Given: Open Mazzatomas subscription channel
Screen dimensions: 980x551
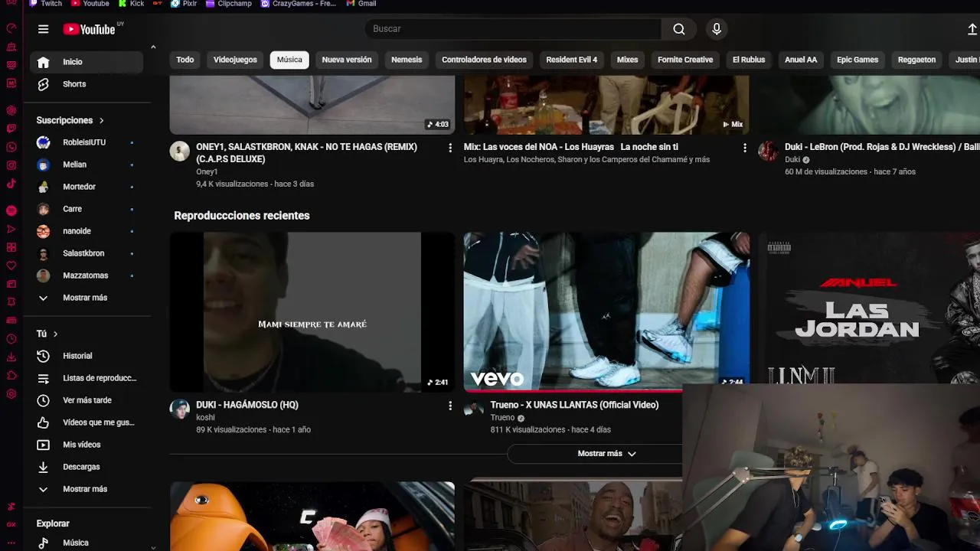Looking at the screenshot, I should [86, 275].
